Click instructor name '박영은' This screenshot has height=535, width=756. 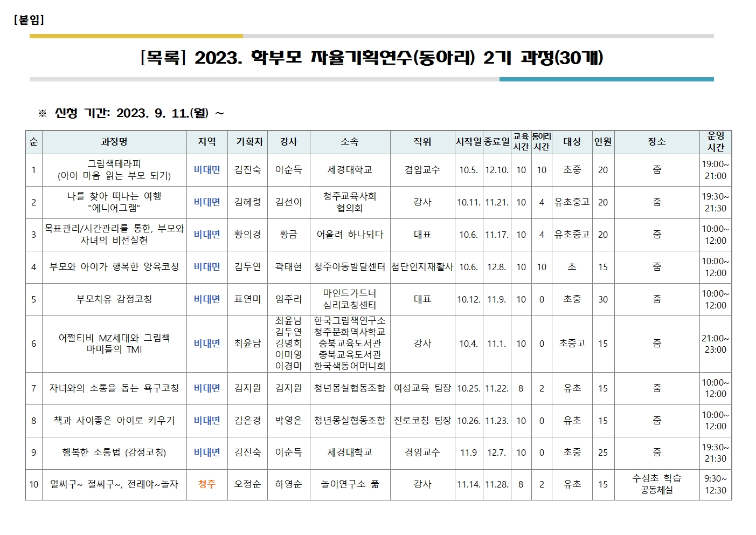click(289, 421)
